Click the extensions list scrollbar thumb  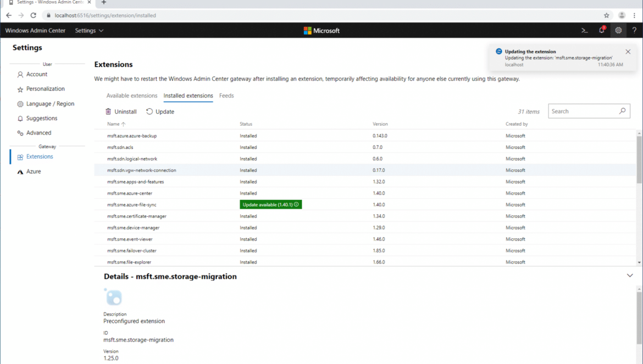(x=639, y=160)
